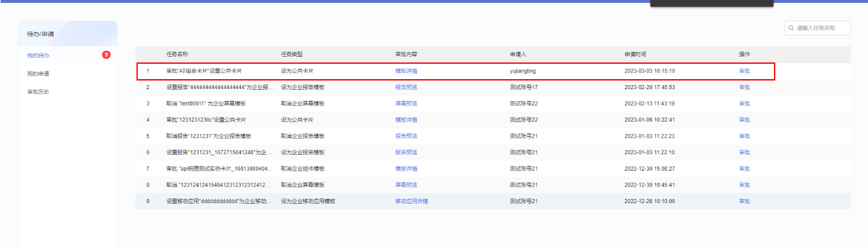Click the 任务名称 column header
The image size is (868, 248).
(x=177, y=54)
